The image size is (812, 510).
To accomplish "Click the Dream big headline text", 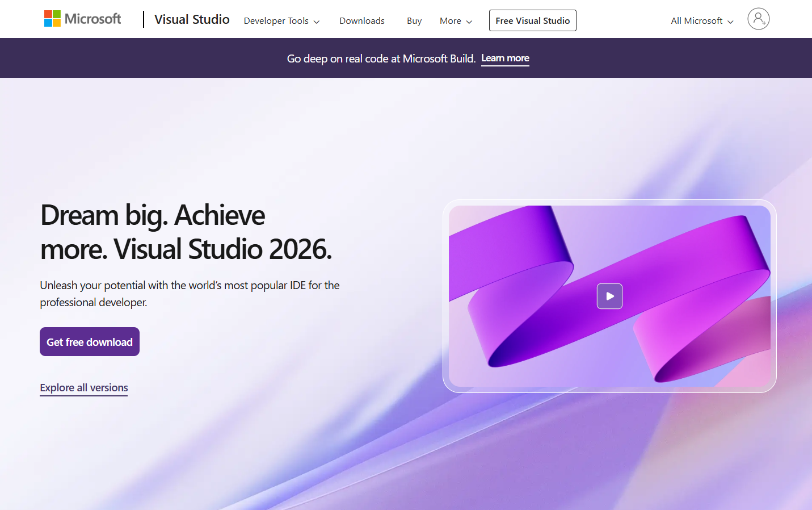I will pos(186,232).
